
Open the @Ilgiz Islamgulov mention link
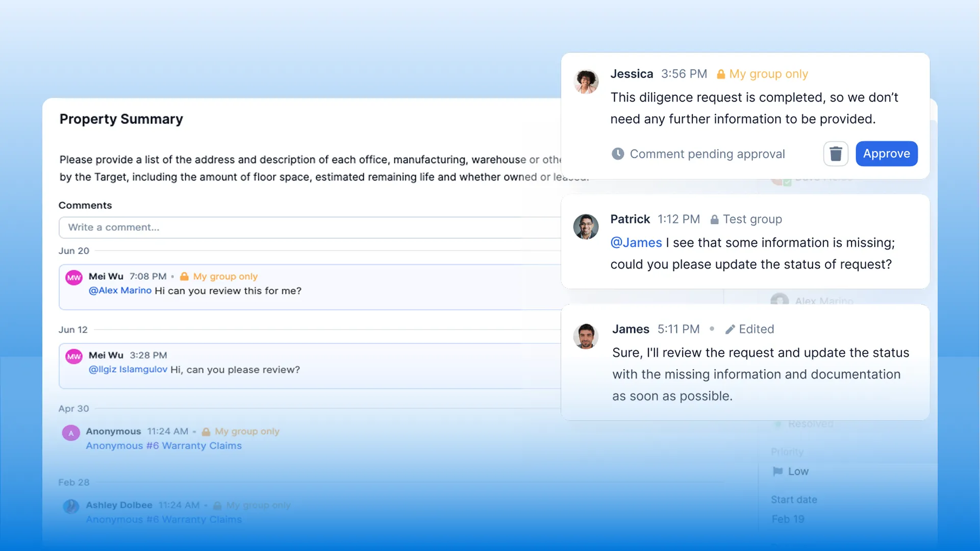128,369
